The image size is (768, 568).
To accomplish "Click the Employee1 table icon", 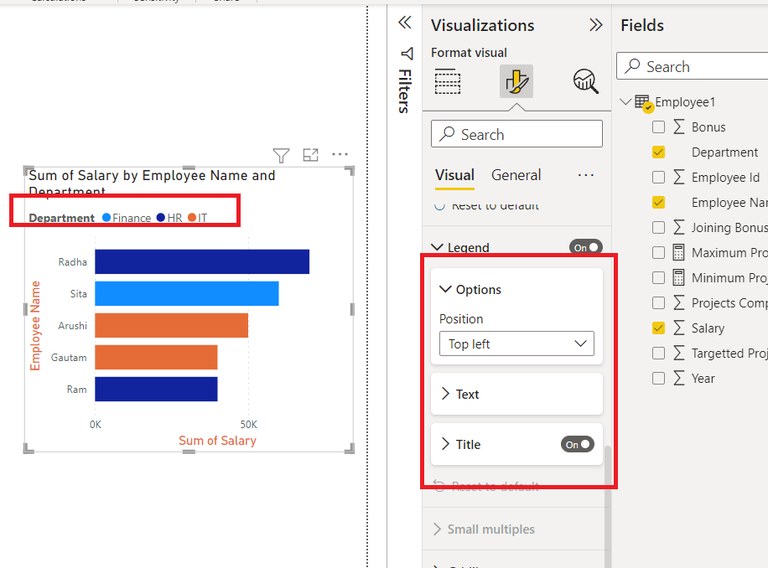I will [643, 102].
